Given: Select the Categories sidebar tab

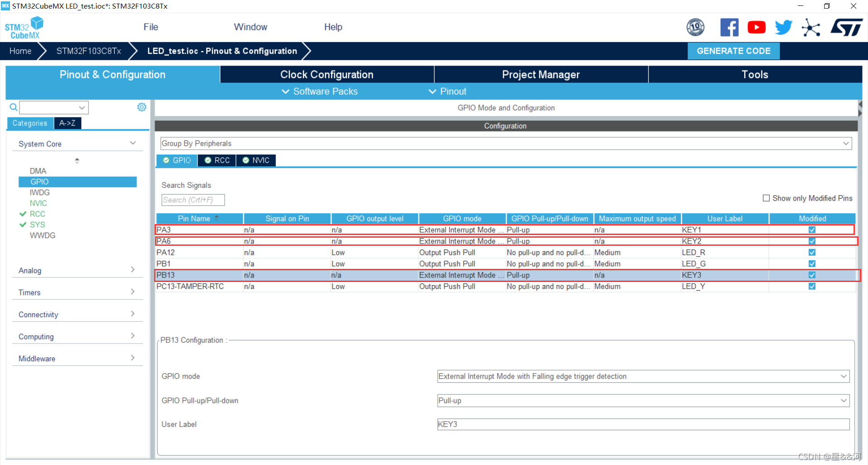Looking at the screenshot, I should tap(30, 123).
